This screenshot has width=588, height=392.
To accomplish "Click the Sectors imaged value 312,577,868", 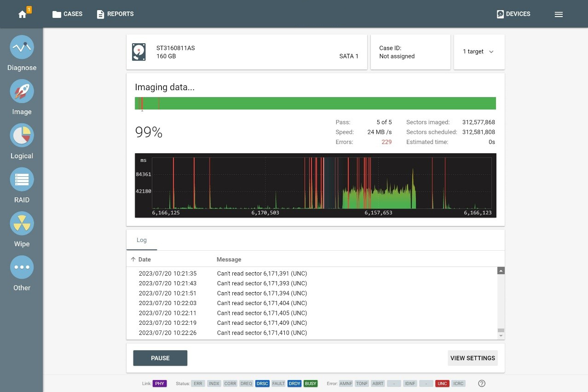I will tap(478, 122).
